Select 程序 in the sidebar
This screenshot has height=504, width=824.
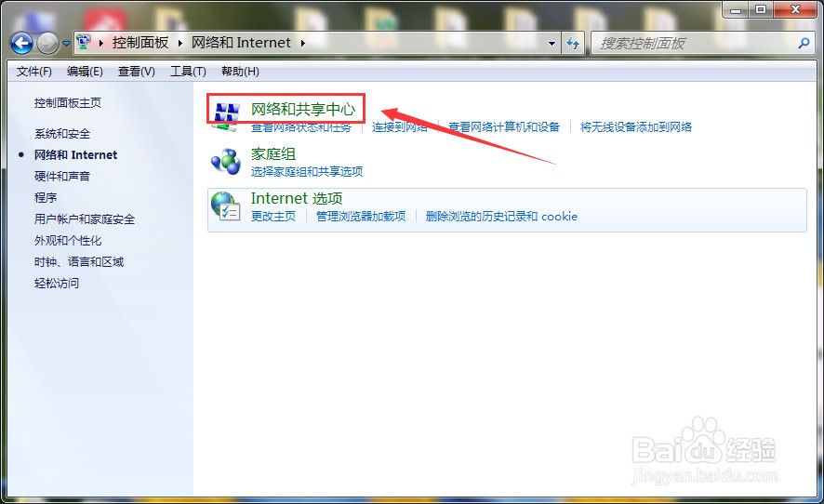[x=46, y=198]
